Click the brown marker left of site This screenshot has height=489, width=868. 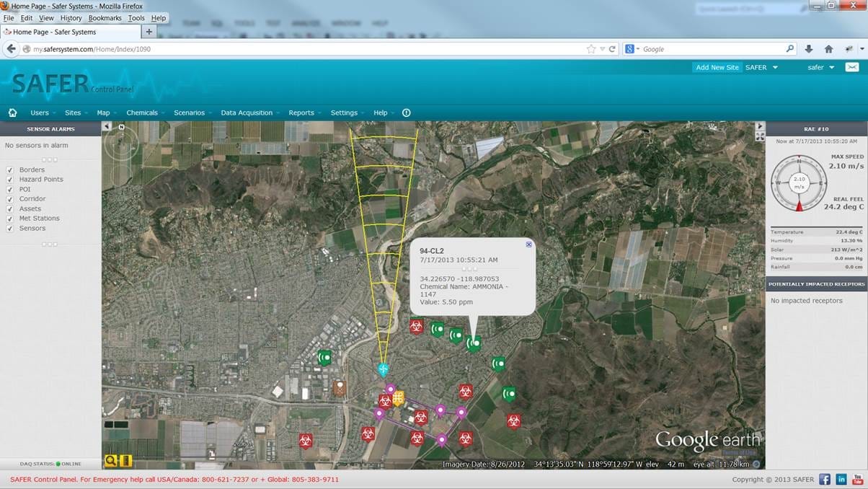point(340,388)
